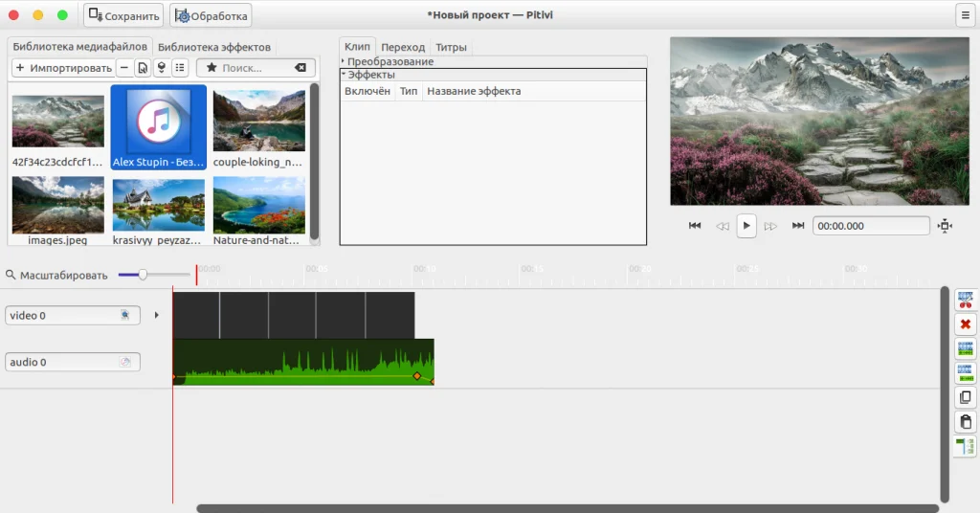
Task: Step forward one second in the viewer
Action: click(770, 226)
